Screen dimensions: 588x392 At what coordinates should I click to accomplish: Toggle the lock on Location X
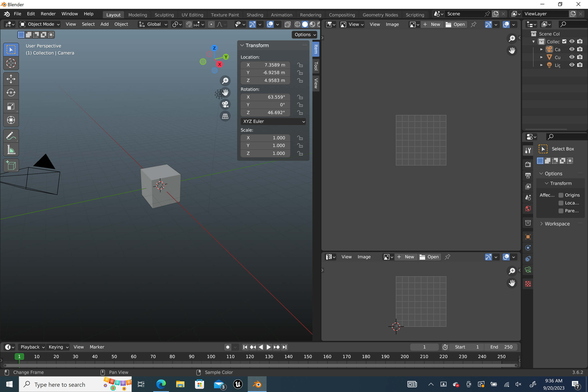coord(300,65)
